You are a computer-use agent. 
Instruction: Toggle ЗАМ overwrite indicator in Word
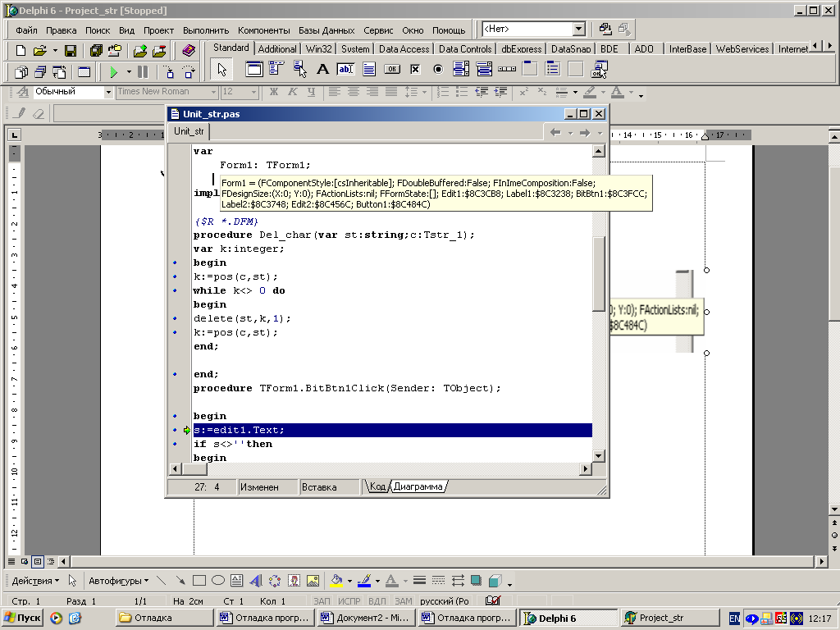click(404, 601)
